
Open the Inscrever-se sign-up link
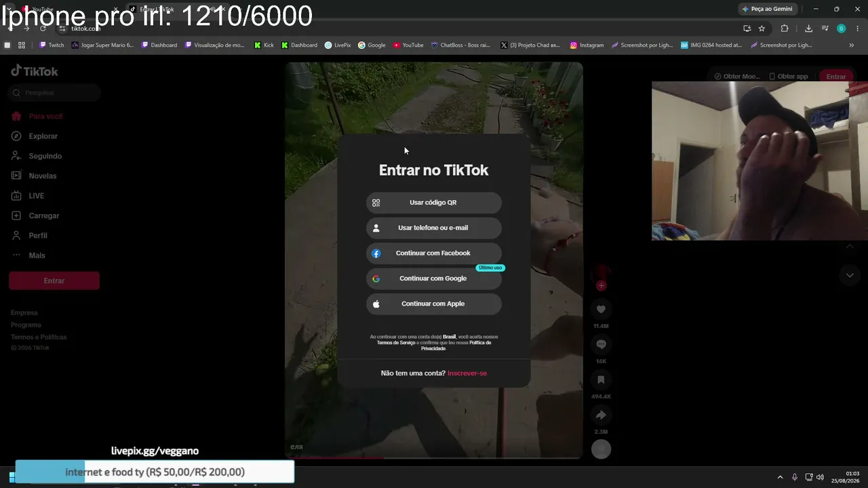click(x=467, y=373)
